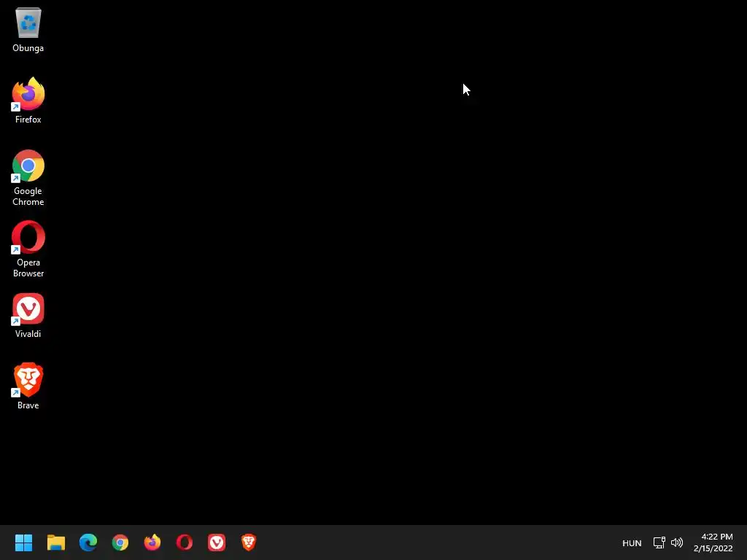Launch Microsoft Edge from the taskbar
This screenshot has width=747, height=560.
coord(88,542)
